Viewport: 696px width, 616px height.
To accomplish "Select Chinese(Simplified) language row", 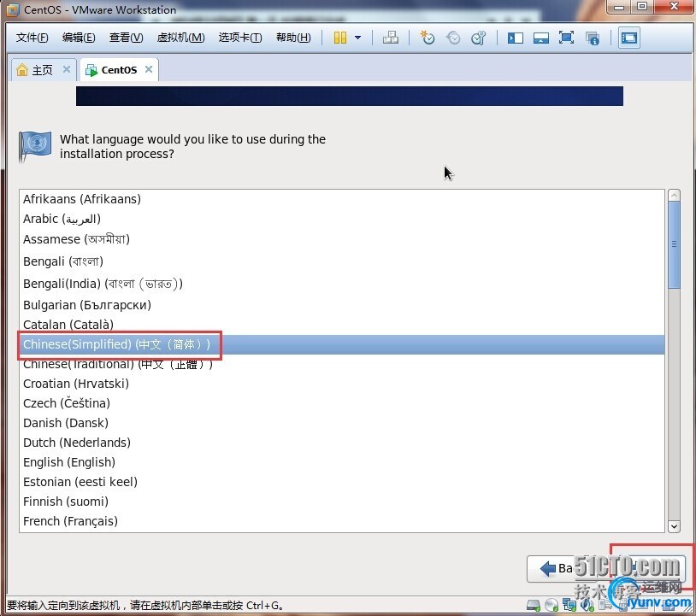I will [x=342, y=344].
